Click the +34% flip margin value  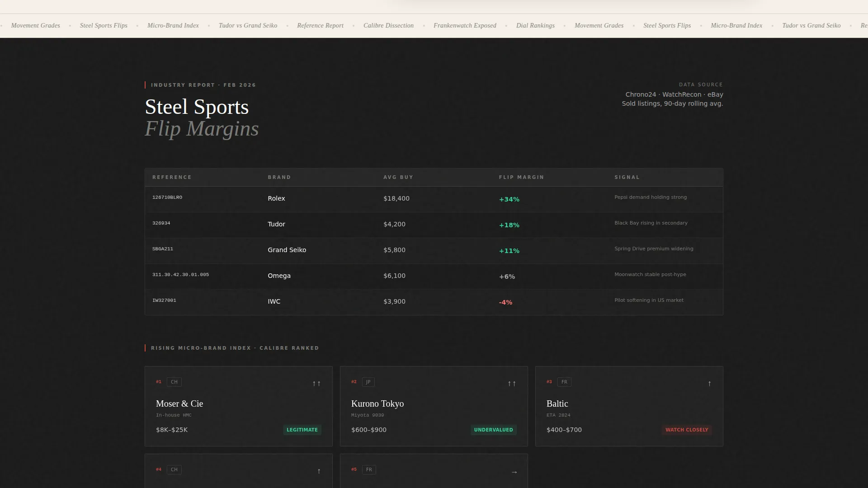[509, 199]
